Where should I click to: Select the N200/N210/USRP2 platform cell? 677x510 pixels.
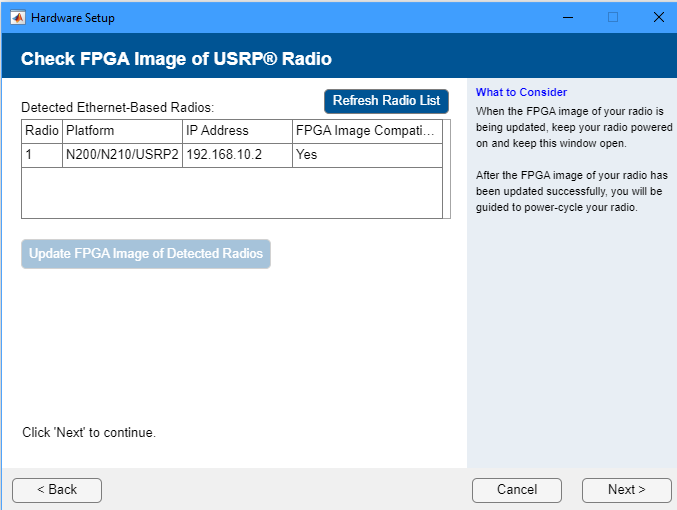pos(122,156)
